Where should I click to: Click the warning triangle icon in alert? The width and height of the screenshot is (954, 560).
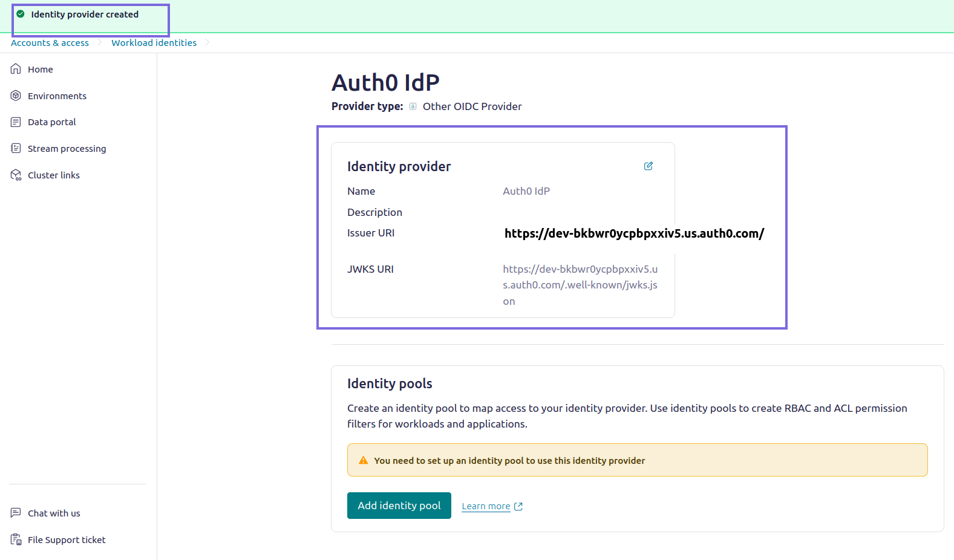[x=364, y=460]
